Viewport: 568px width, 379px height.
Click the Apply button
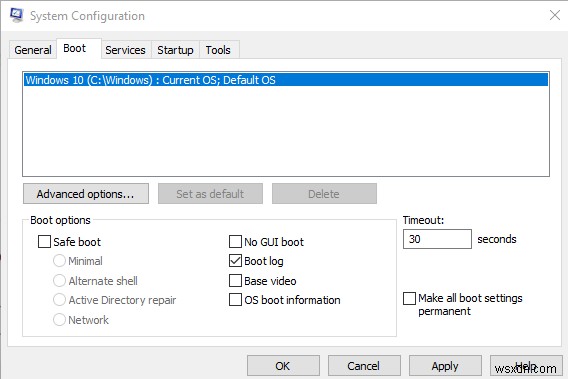pyautogui.click(x=445, y=366)
